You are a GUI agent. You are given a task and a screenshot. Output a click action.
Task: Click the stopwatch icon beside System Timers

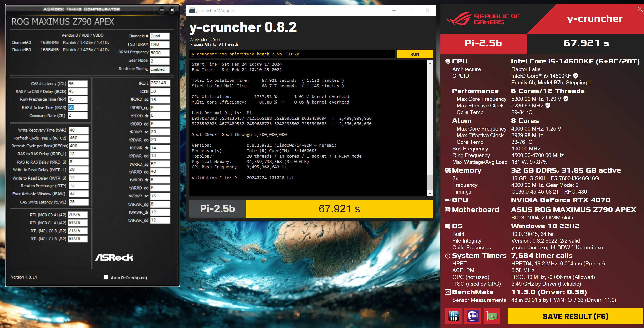click(448, 255)
